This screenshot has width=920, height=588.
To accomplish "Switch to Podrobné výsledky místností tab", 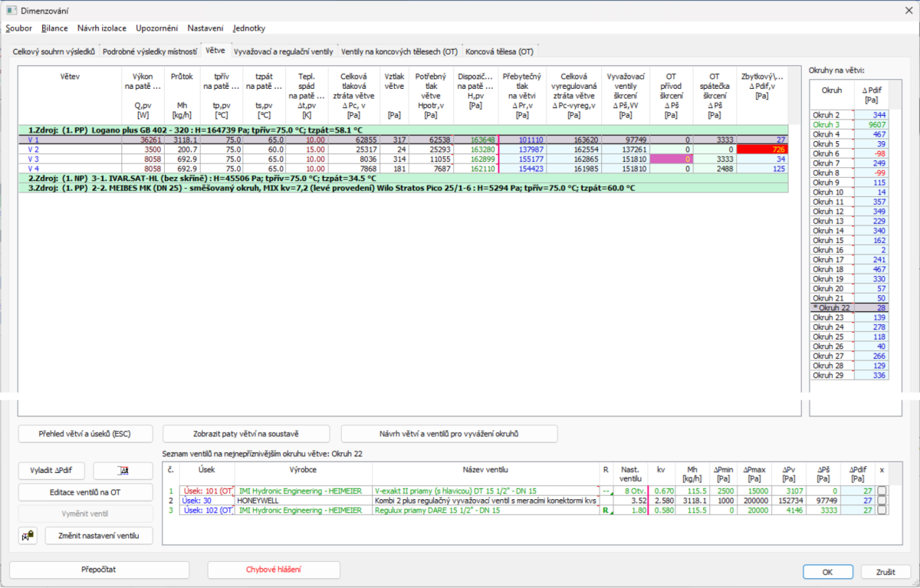I will (x=150, y=51).
